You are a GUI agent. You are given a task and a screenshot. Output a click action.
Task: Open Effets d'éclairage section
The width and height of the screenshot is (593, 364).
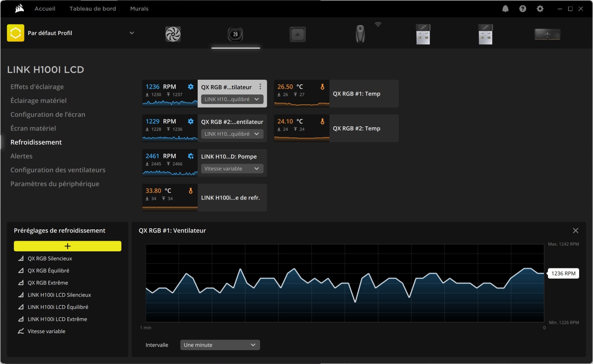click(x=37, y=87)
